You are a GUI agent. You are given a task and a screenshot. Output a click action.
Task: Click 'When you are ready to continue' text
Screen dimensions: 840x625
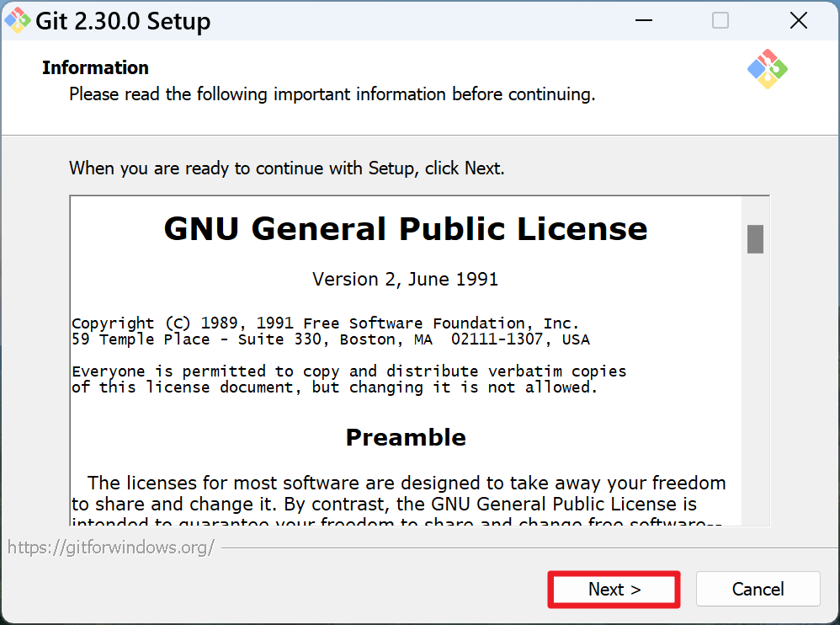[x=287, y=168]
